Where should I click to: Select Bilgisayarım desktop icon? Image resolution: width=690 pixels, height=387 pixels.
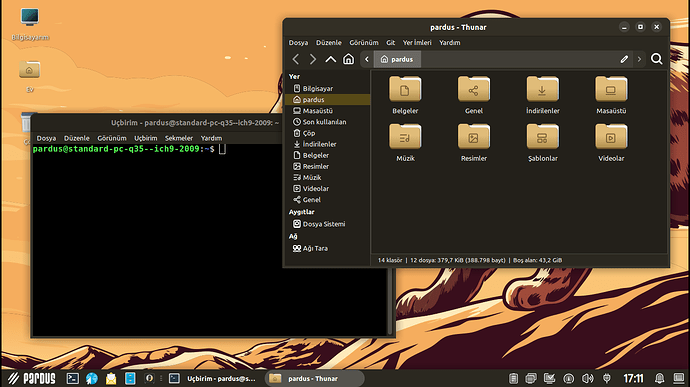tap(30, 24)
